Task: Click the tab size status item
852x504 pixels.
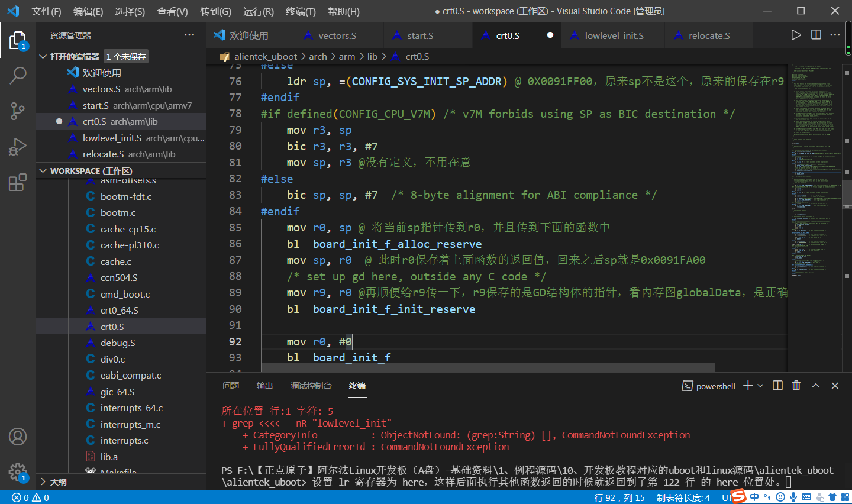Action: [x=683, y=497]
